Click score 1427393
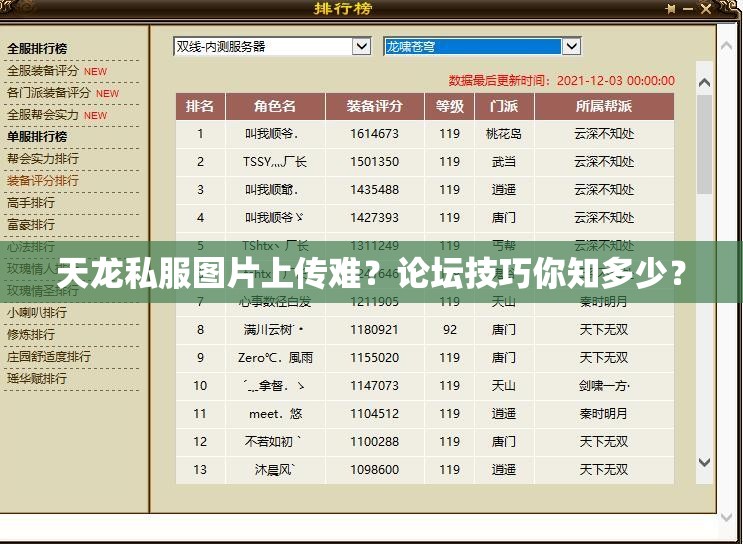 374,218
